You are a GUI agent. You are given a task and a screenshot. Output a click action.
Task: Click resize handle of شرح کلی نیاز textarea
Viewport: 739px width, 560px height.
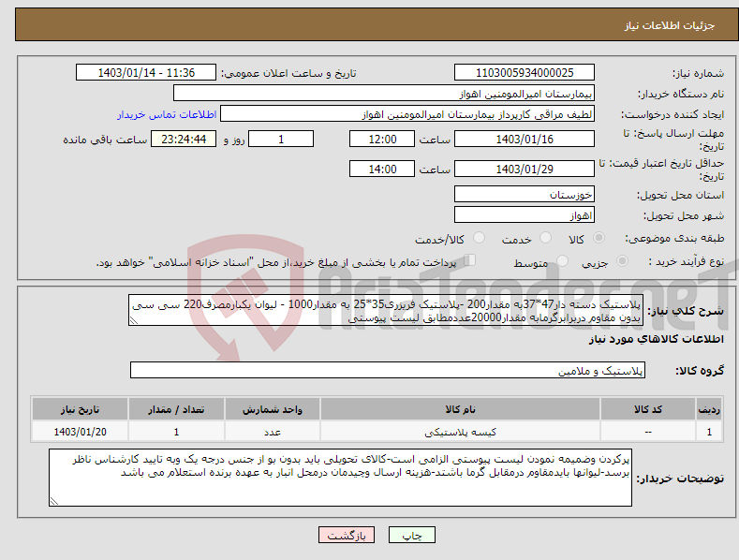point(134,320)
